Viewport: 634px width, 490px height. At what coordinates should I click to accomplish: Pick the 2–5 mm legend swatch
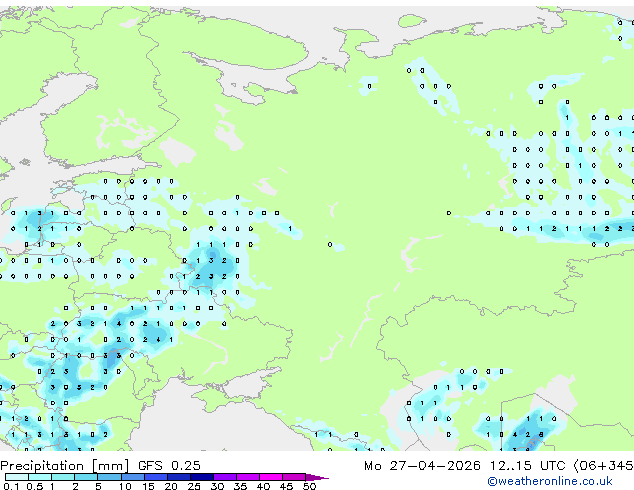86,477
